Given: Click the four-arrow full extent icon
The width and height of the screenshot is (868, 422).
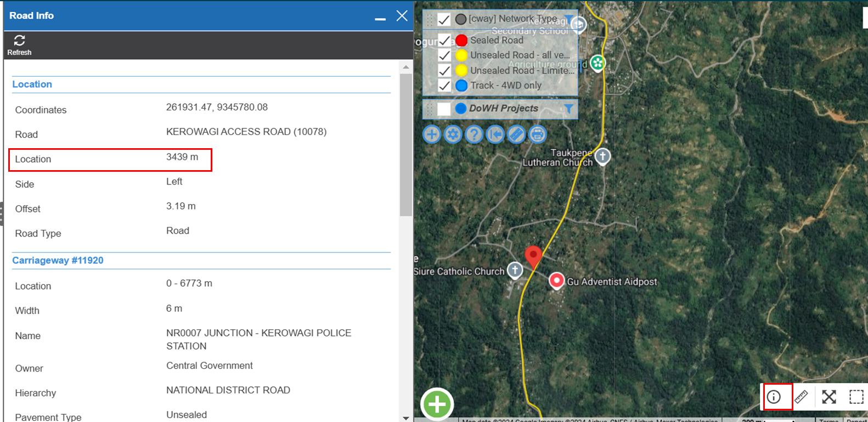Looking at the screenshot, I should (829, 397).
